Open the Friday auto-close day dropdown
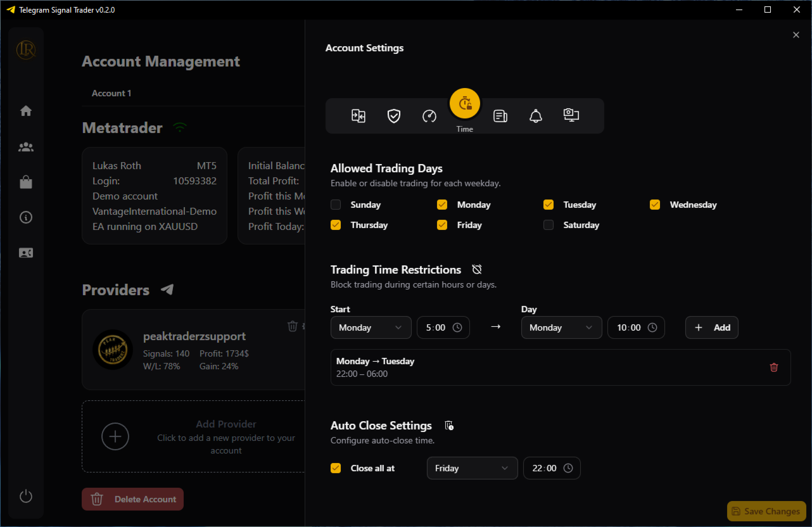The image size is (812, 527). click(473, 468)
